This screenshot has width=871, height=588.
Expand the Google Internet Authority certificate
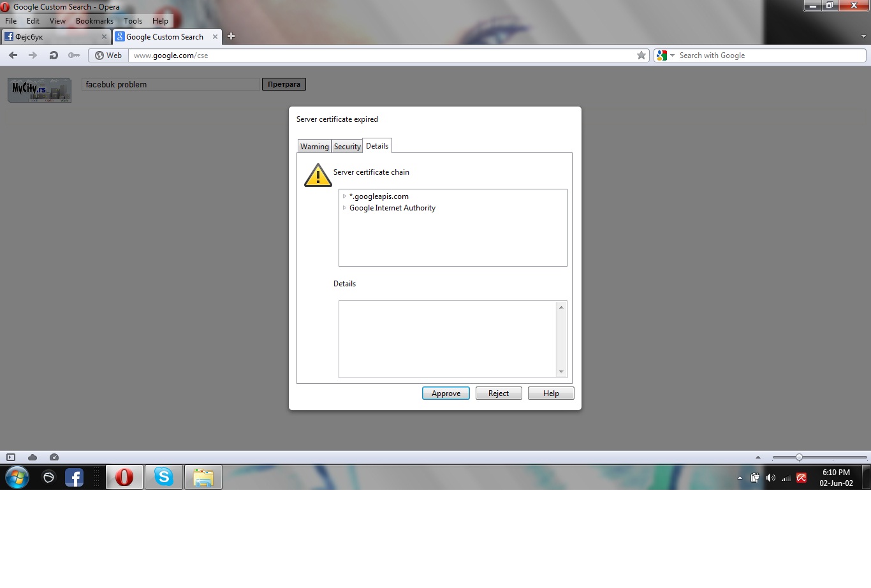(x=344, y=208)
